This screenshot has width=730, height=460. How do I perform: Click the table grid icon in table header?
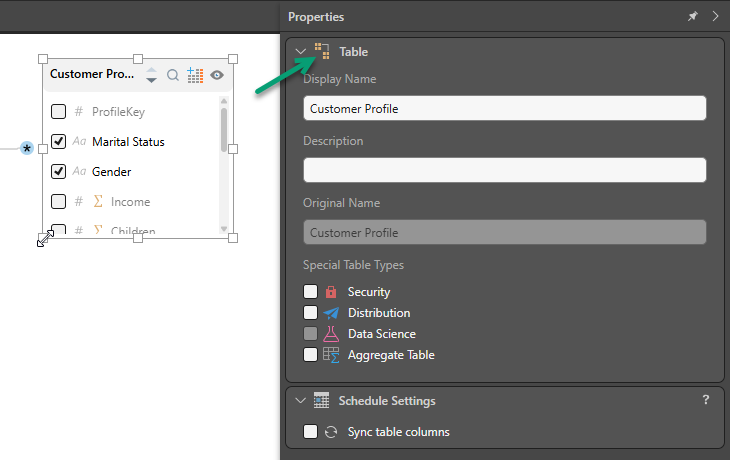coord(195,75)
